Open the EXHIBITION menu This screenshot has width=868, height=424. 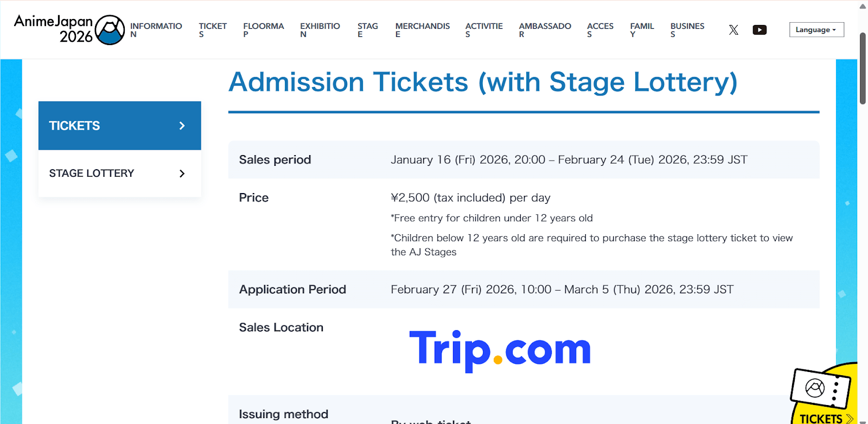click(320, 30)
